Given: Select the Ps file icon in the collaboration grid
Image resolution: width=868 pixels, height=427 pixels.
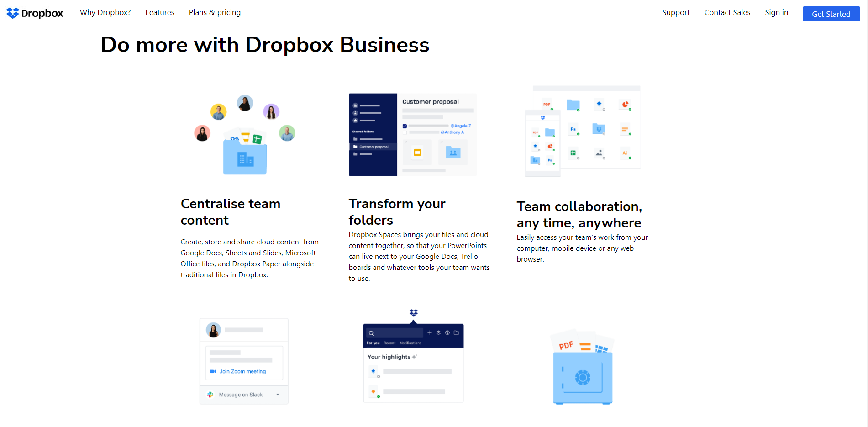Looking at the screenshot, I should point(573,129).
